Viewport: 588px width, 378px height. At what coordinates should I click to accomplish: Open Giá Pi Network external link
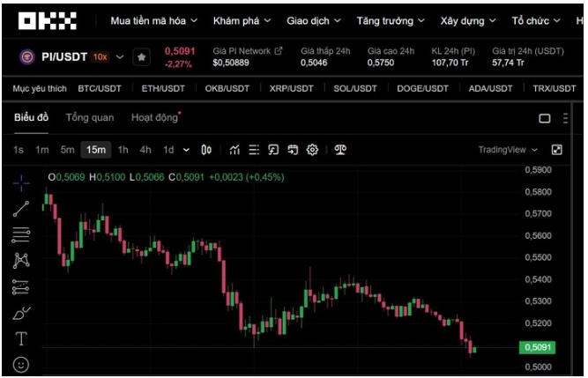pyautogui.click(x=279, y=51)
